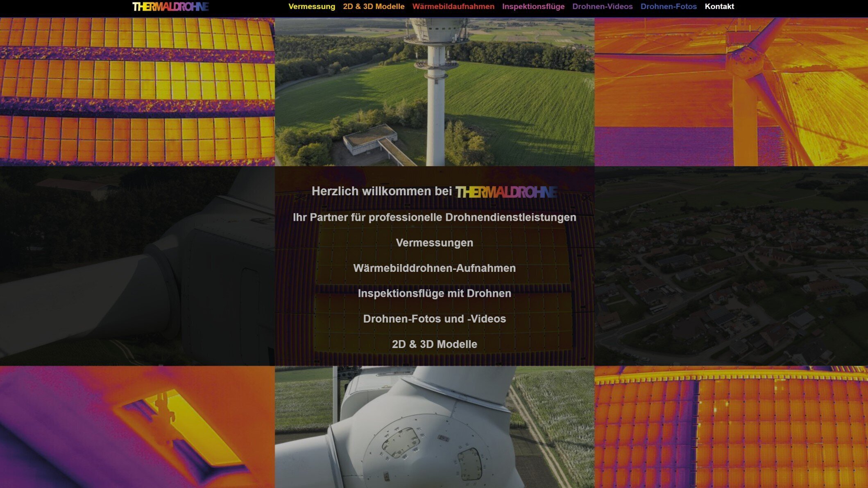Viewport: 868px width, 488px height.
Task: Click the THERMALDROHNE logo in the header
Action: point(170,7)
